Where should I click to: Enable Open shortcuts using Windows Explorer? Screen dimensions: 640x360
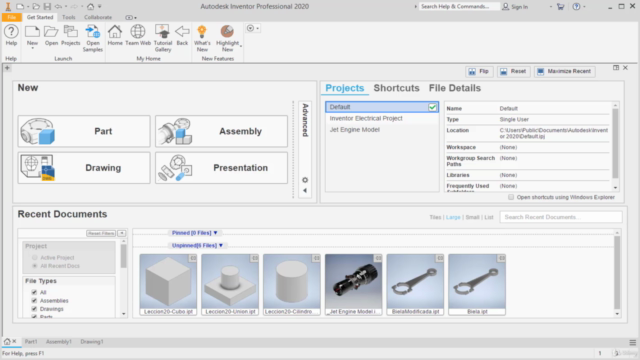511,197
